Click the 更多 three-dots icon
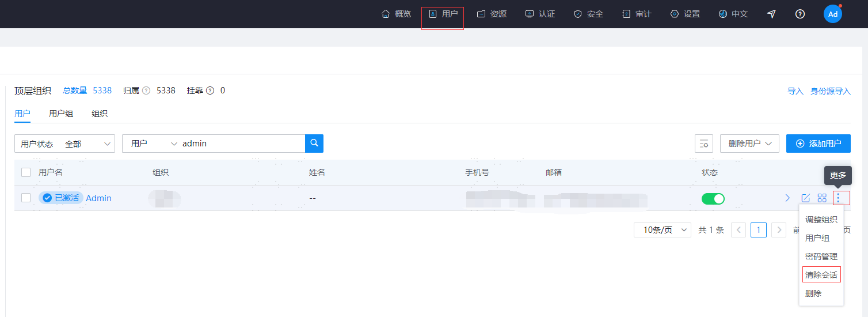Screen dimensions: 868x317 [x=839, y=198]
